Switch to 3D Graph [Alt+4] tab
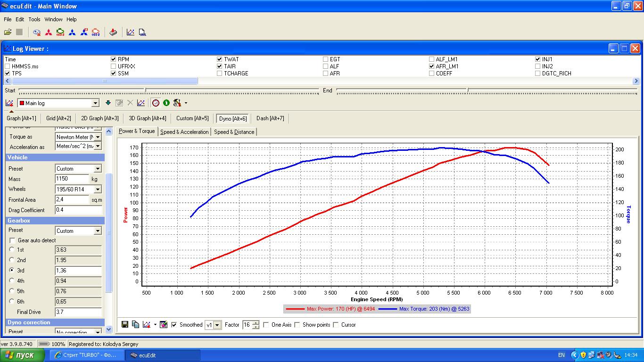 [x=148, y=118]
